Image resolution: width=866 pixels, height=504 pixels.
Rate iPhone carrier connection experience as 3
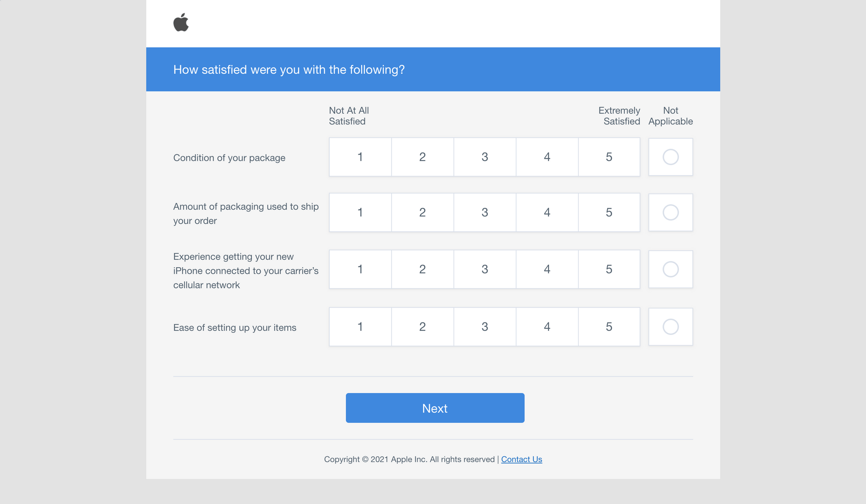(484, 269)
